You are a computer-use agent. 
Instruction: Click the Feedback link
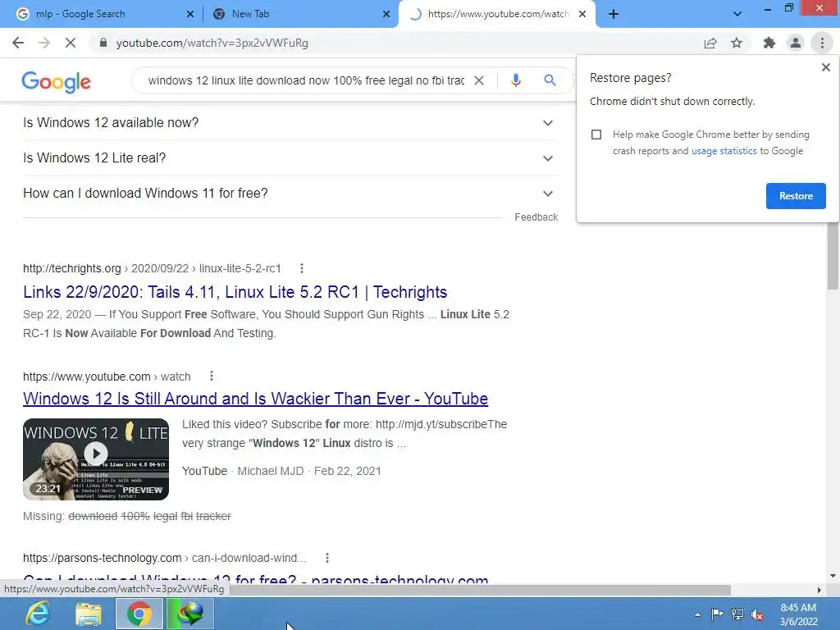tap(536, 217)
